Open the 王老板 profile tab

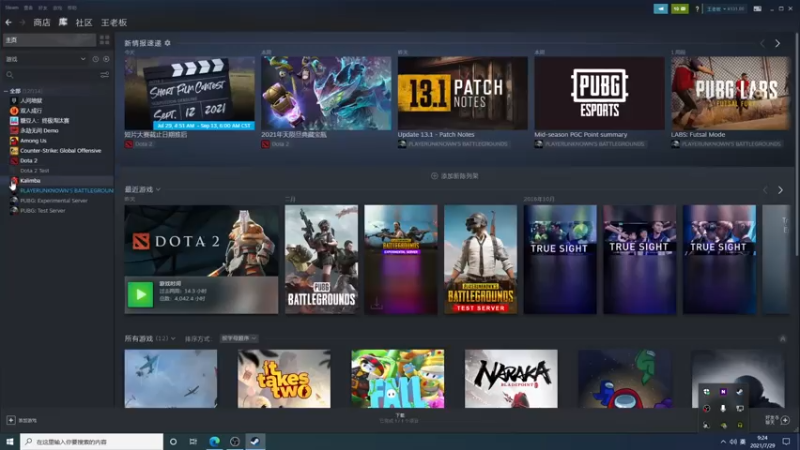(x=114, y=22)
